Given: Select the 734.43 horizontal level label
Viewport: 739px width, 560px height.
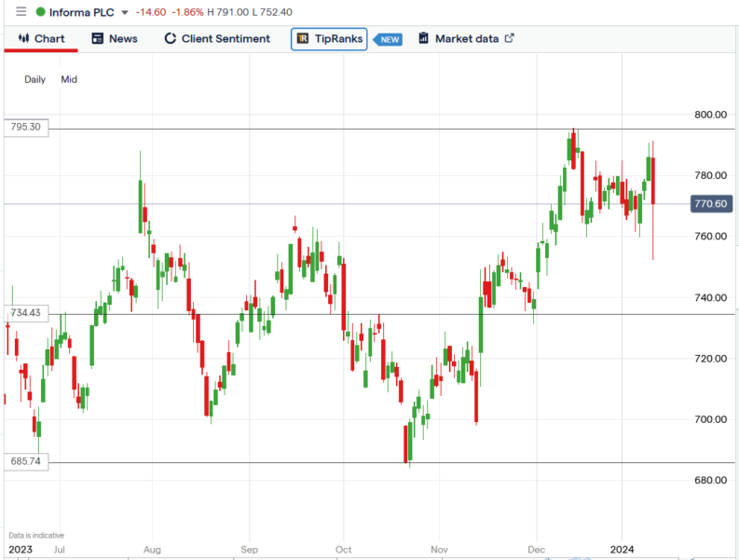Looking at the screenshot, I should tap(27, 313).
